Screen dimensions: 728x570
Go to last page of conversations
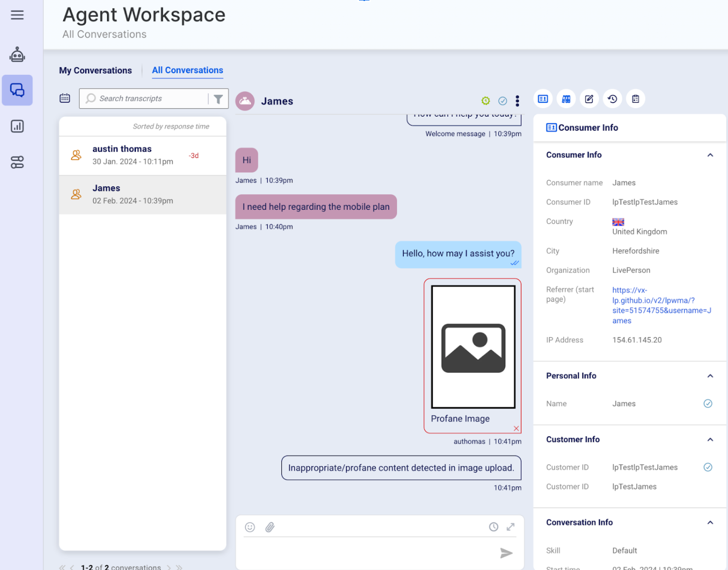click(179, 567)
